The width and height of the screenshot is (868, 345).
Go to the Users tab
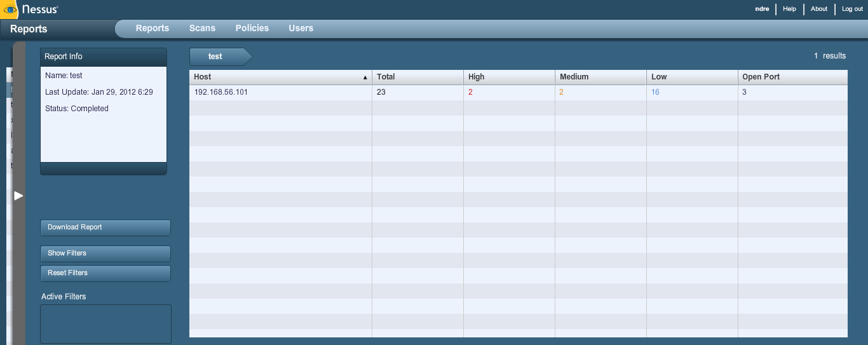tap(301, 28)
